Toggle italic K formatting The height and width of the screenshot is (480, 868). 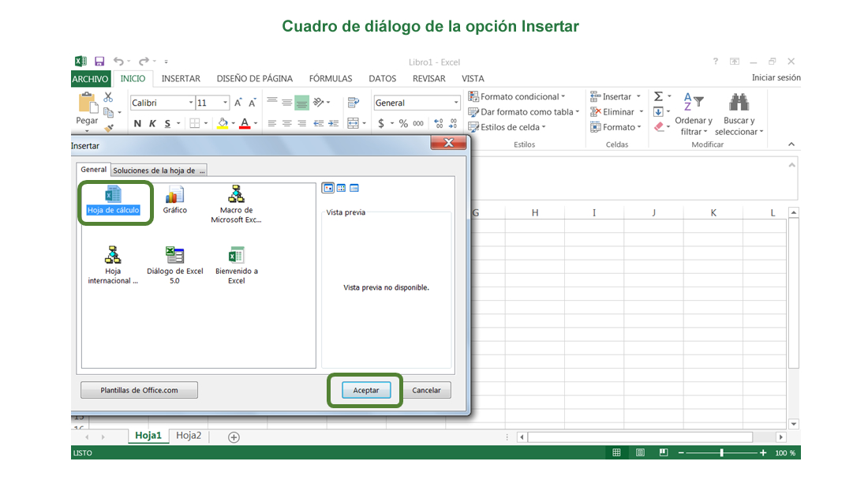(152, 123)
